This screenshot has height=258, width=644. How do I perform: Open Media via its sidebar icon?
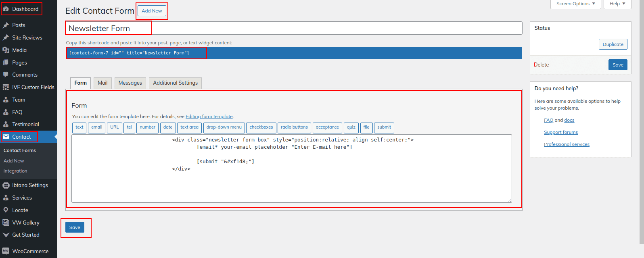[x=6, y=50]
